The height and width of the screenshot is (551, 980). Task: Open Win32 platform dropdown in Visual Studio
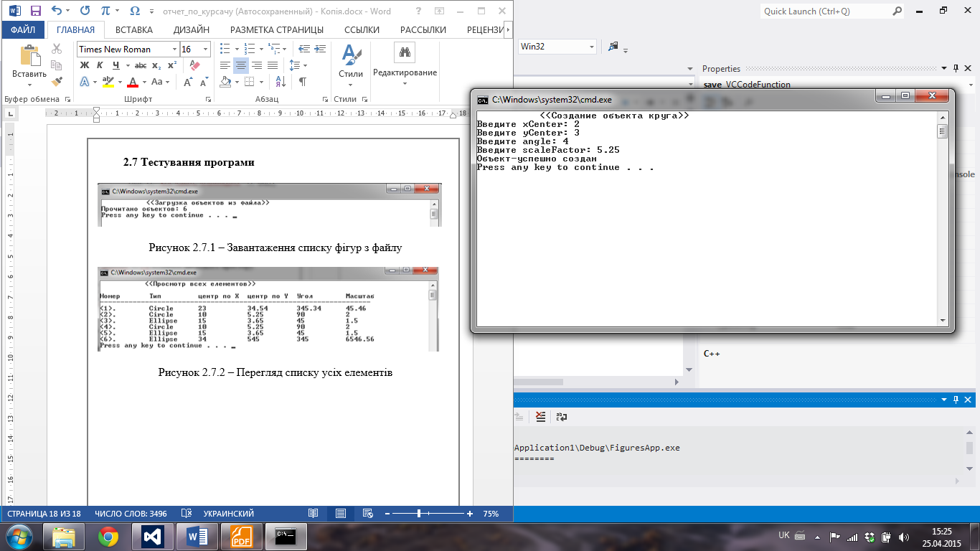592,47
